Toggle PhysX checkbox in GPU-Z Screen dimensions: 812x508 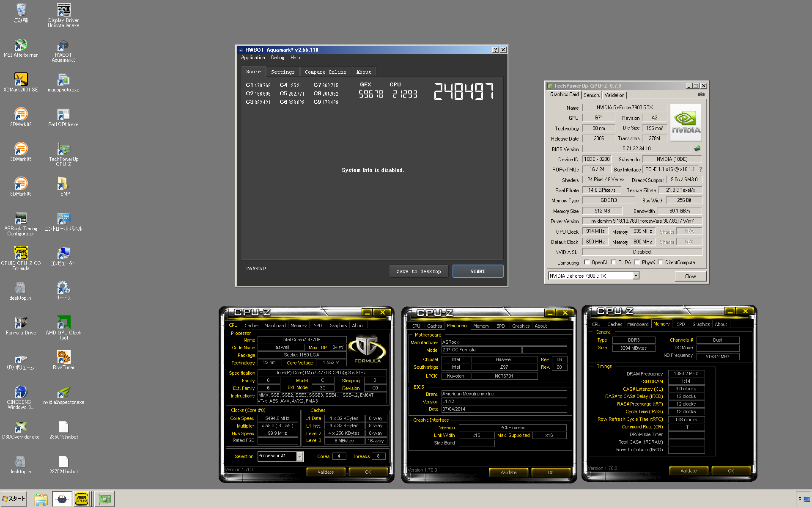point(637,262)
